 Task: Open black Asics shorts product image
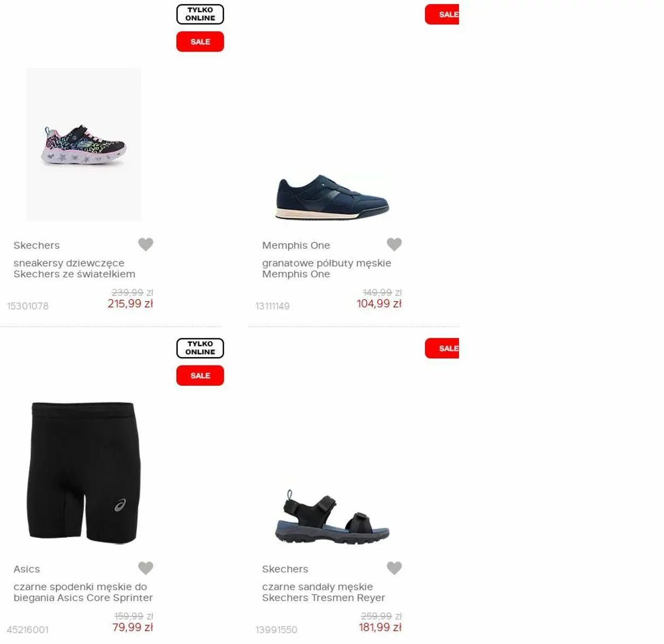click(x=84, y=472)
